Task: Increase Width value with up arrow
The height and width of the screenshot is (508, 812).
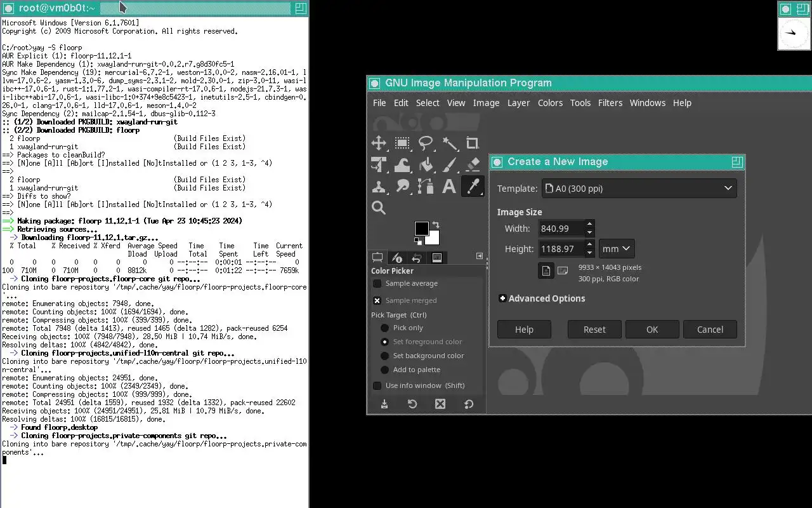Action: click(x=590, y=224)
